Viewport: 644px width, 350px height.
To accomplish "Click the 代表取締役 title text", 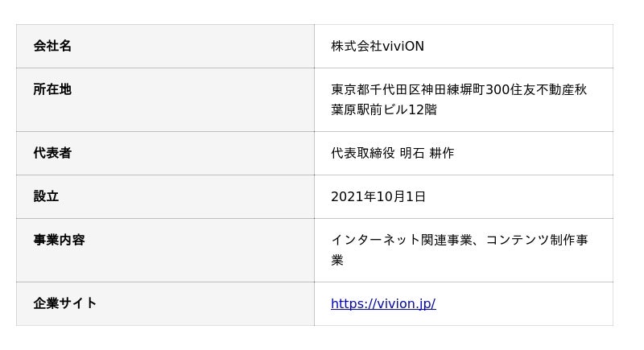I will pyautogui.click(x=362, y=153).
